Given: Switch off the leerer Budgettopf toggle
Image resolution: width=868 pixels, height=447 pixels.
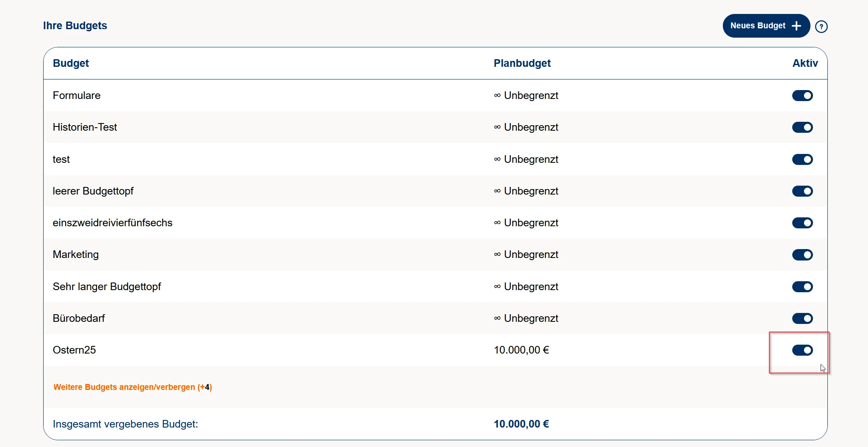Looking at the screenshot, I should click(x=802, y=191).
